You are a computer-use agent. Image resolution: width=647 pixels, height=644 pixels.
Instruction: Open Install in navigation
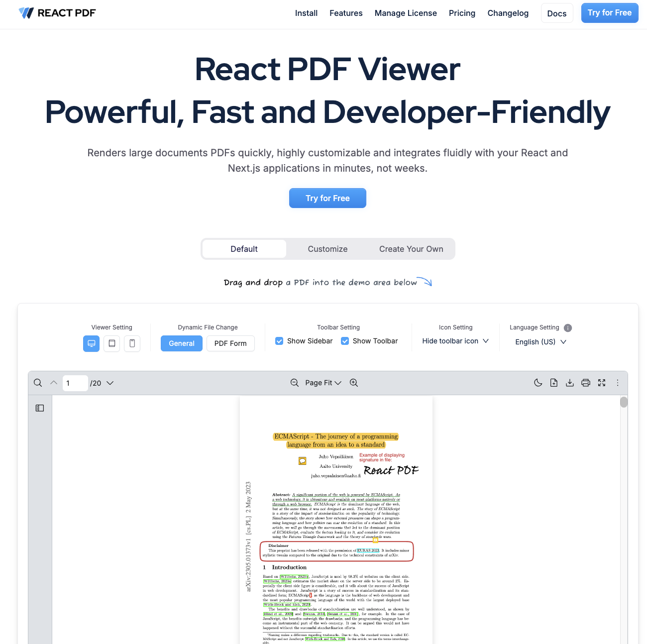coord(306,13)
